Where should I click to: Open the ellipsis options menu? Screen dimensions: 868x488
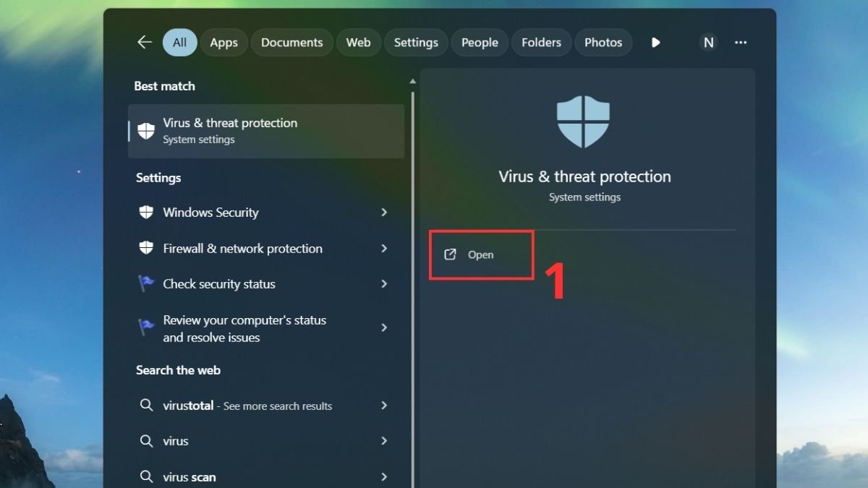pyautogui.click(x=741, y=43)
